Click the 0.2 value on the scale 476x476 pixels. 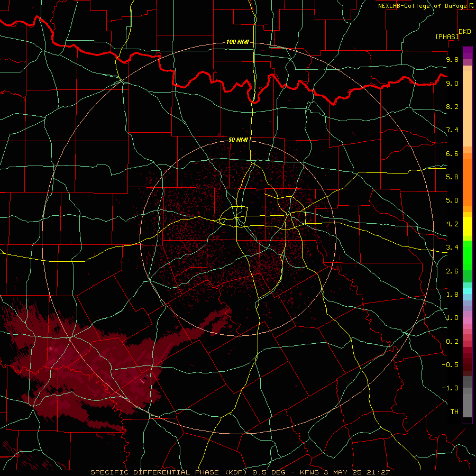coord(452,342)
